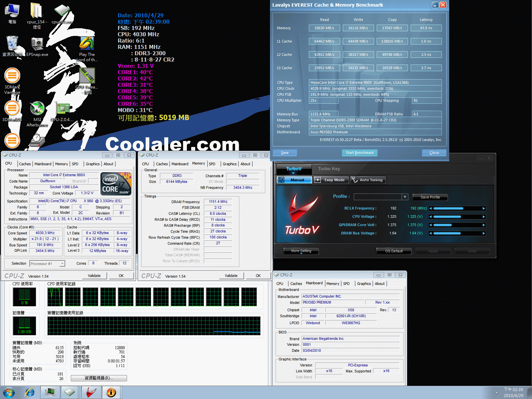Viewport: 532px width, 399px height.
Task: Expand More Setting in TurboV
Action: [x=301, y=251]
